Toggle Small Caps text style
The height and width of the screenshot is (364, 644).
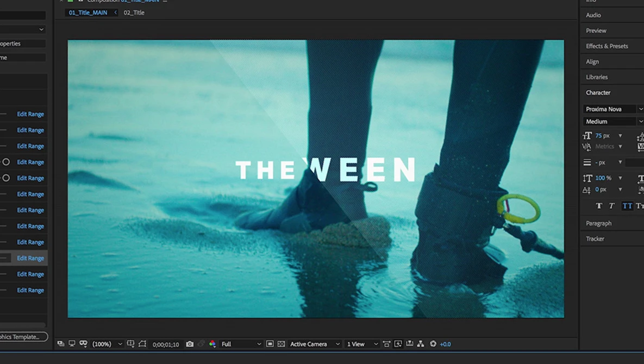point(640,206)
